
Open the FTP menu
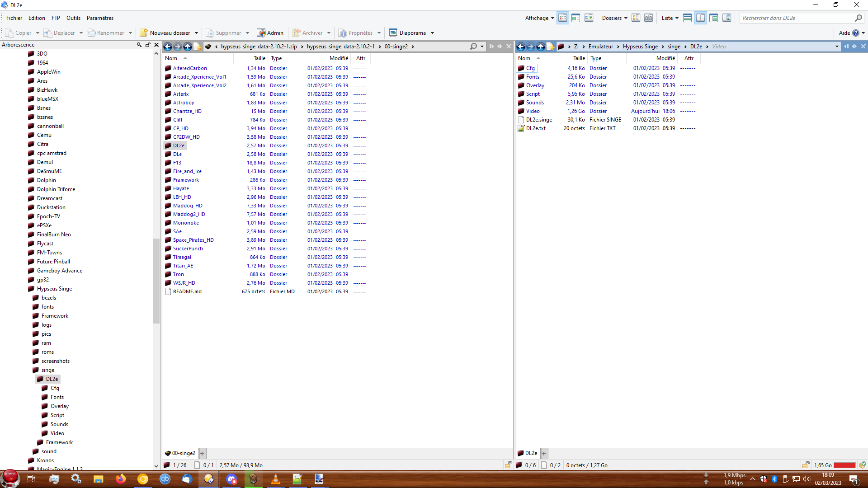point(56,18)
